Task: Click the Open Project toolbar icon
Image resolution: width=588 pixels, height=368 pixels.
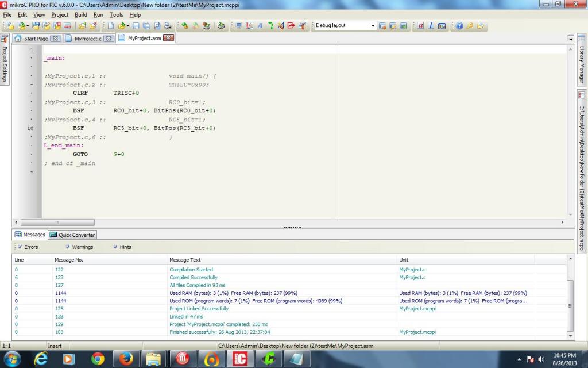Action: click(21, 25)
